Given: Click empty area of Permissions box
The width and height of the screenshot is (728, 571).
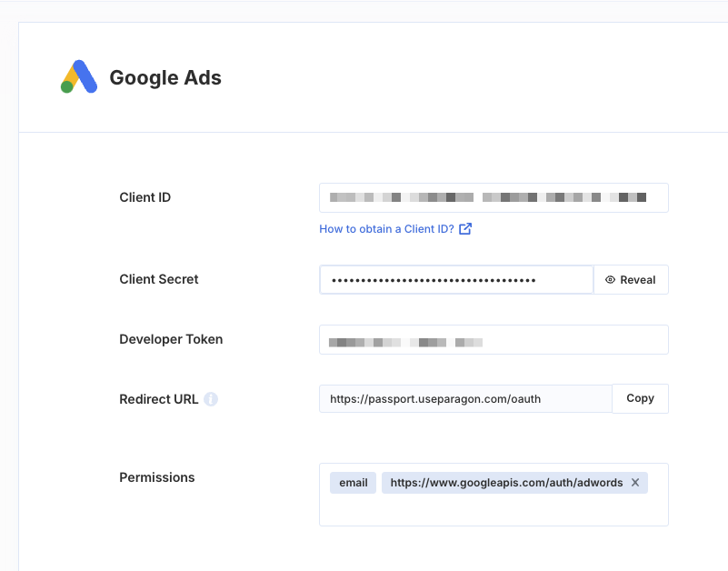Looking at the screenshot, I should pos(494,509).
